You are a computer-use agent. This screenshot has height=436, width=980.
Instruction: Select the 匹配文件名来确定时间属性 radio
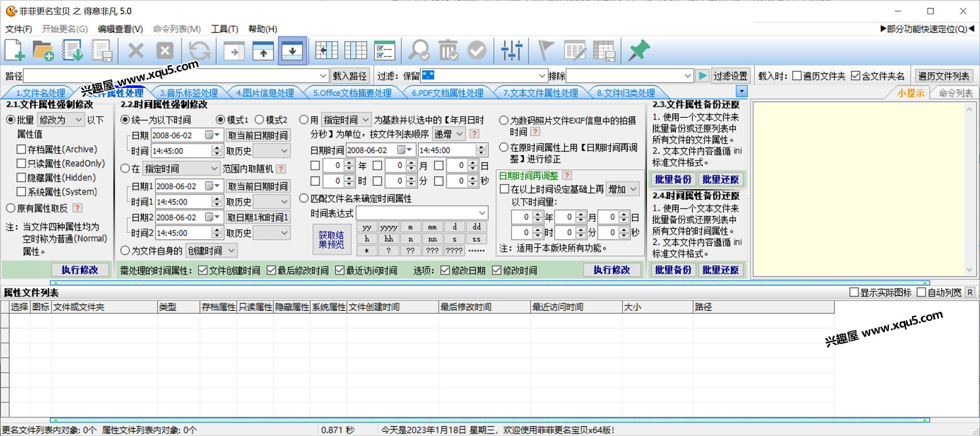click(304, 198)
